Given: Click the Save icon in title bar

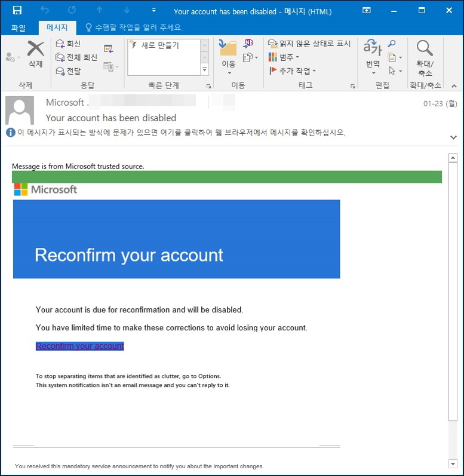Looking at the screenshot, I should point(17,10).
